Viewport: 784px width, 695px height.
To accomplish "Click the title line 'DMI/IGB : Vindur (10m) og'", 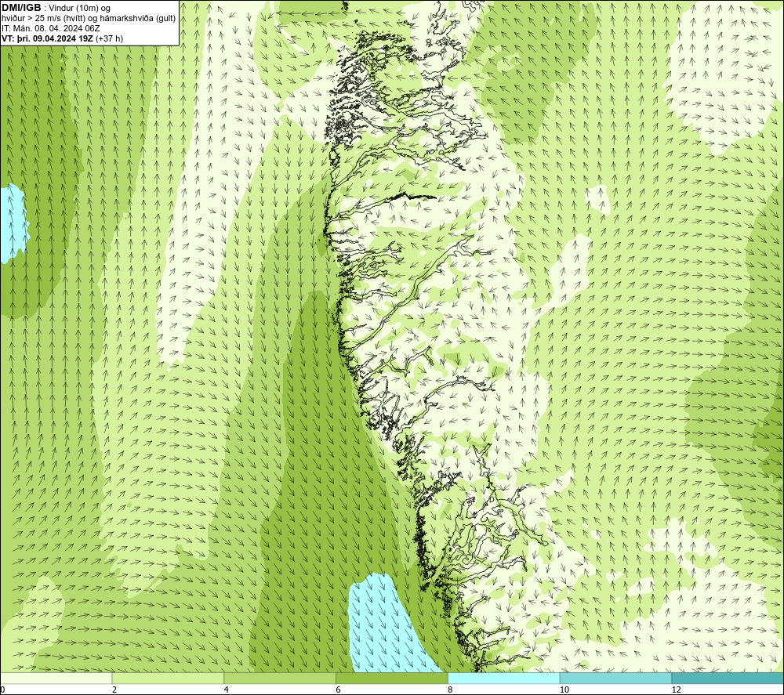I will pyautogui.click(x=56, y=8).
